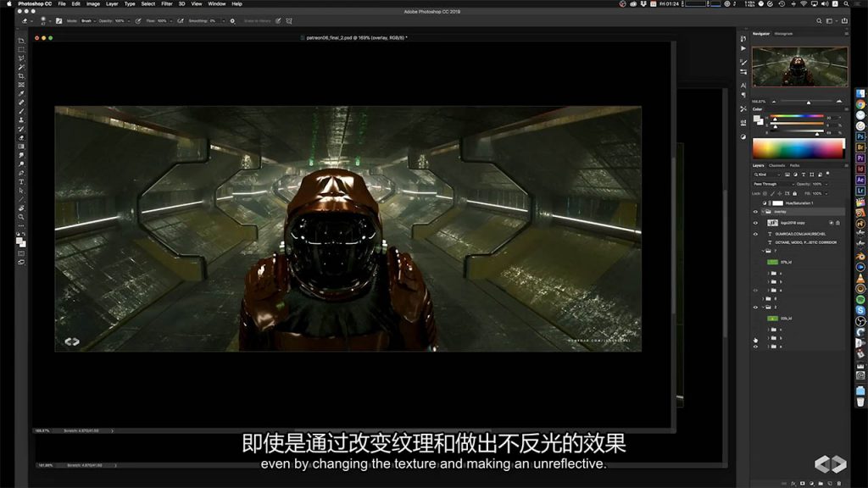Pick a color from the spectrum ramp
Image resolution: width=868 pixels, height=488 pixels.
point(798,149)
